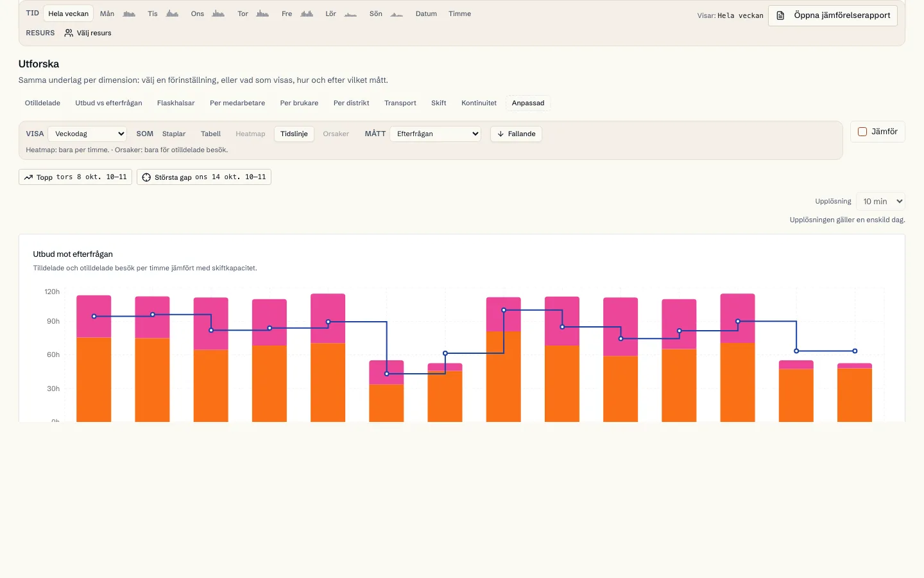Switch view to Staplar

174,134
